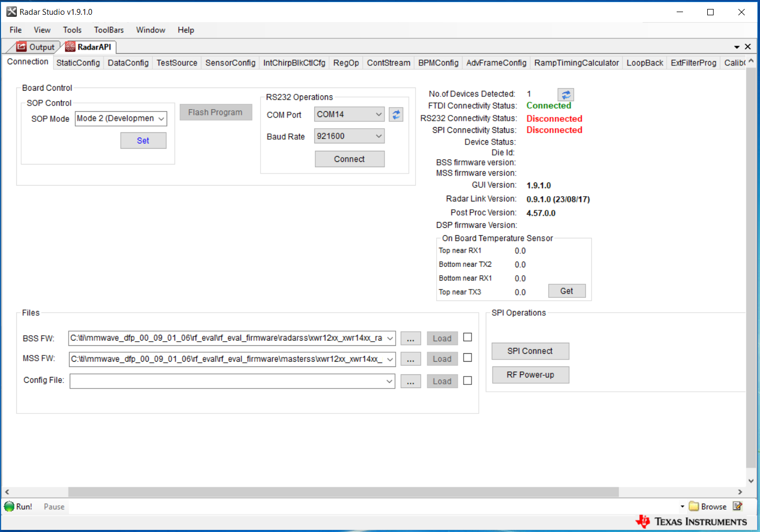Click the Load button for Config File
Viewport: 760px width, 532px height.
click(x=442, y=381)
